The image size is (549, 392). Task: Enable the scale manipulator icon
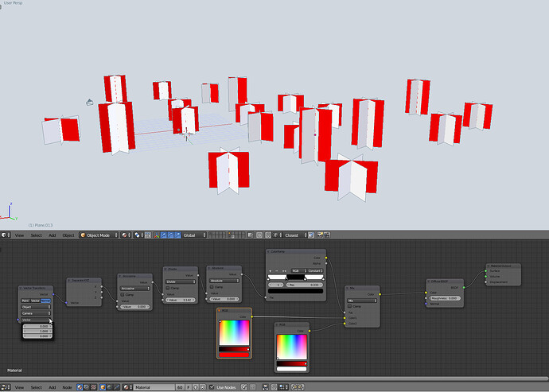[177, 235]
